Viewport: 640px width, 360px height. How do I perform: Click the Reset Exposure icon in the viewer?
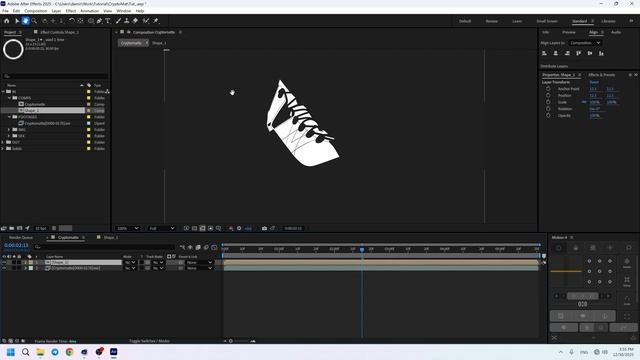239,228
